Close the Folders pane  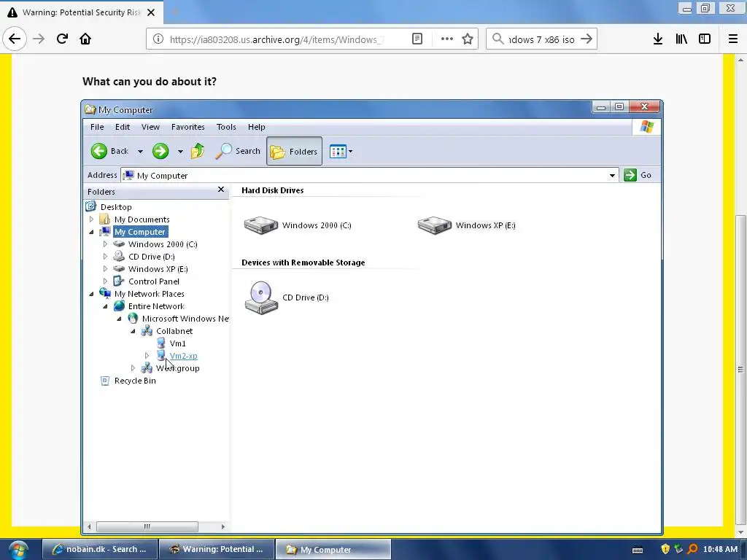pyautogui.click(x=221, y=190)
